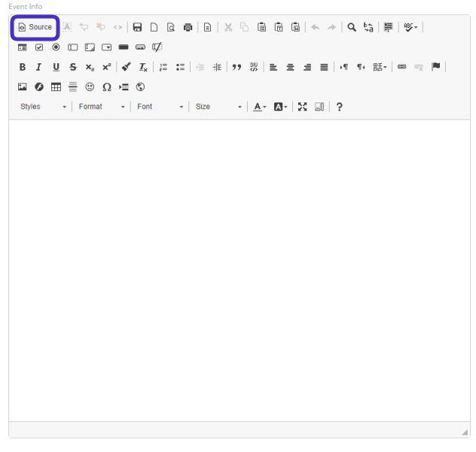Insert a Textarea field
476x452 pixels.
pyautogui.click(x=90, y=47)
